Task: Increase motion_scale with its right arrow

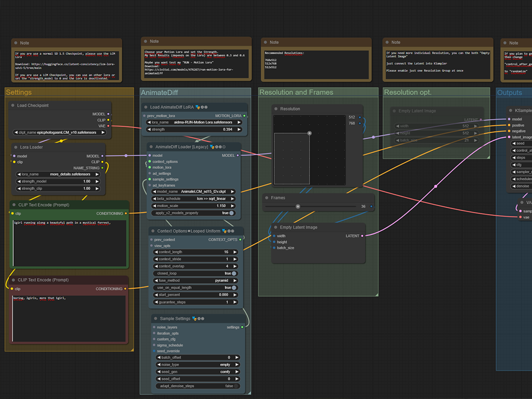Action: point(232,206)
